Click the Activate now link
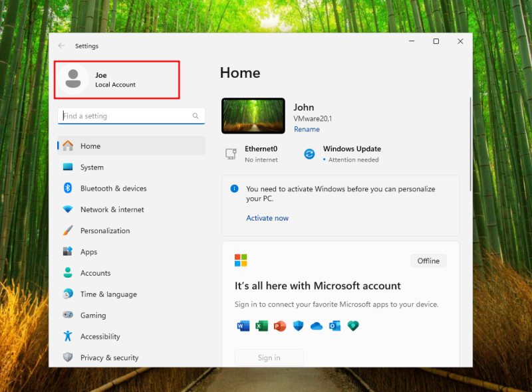Screen dimensions: 532x392 [x=267, y=218]
